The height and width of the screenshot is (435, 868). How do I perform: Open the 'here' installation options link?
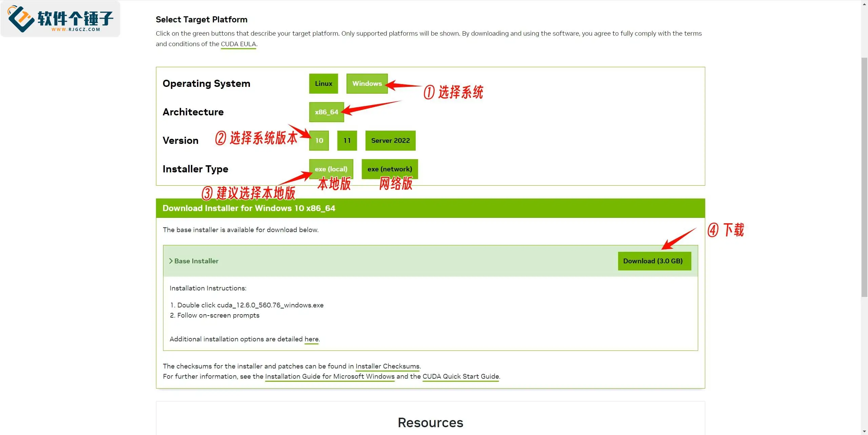(x=311, y=339)
